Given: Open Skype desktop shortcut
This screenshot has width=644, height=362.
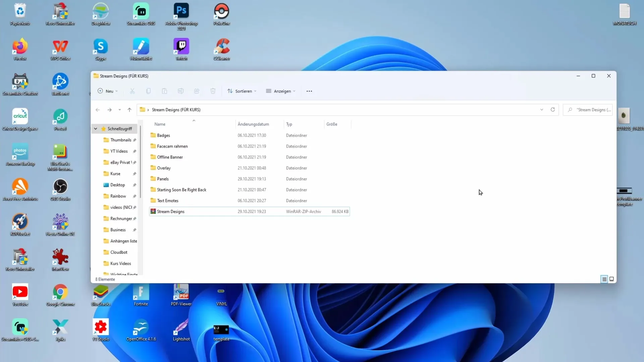Looking at the screenshot, I should pos(101,49).
